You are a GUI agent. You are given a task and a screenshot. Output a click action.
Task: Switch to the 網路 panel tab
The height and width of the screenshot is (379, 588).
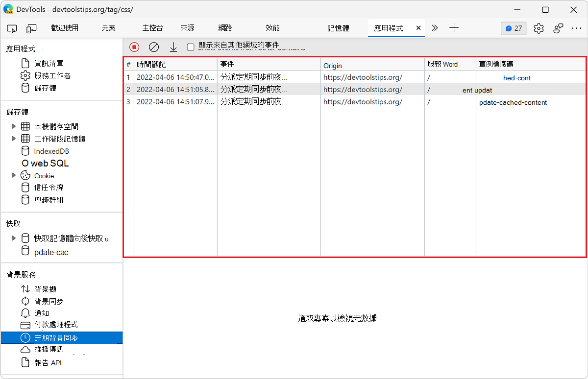tap(224, 28)
